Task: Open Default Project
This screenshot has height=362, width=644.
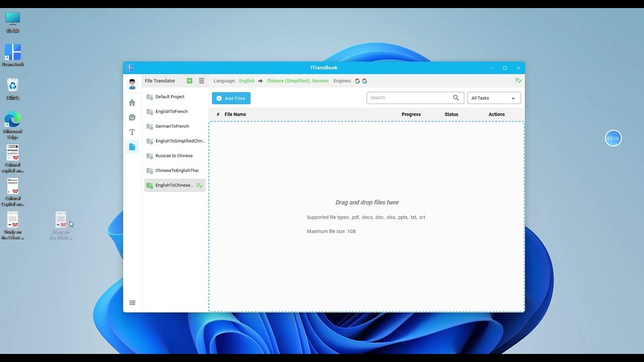Action: [175, 97]
